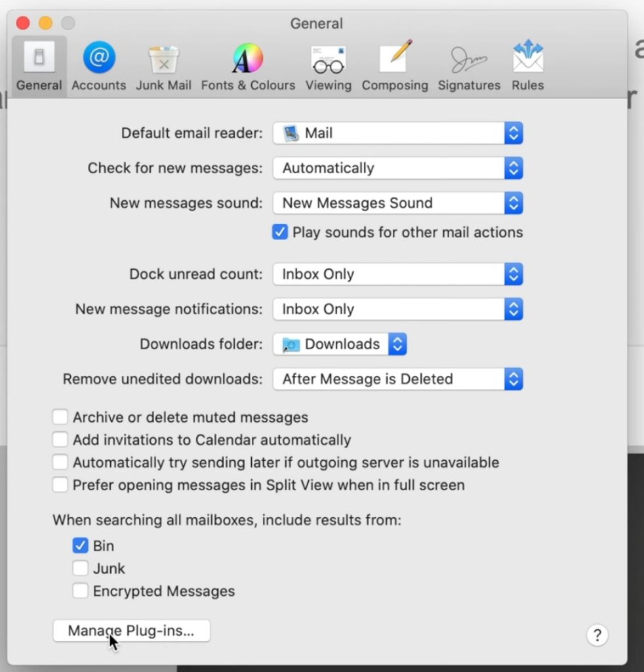Enable Add invitations to Calendar automatically
Image resolution: width=644 pixels, height=672 pixels.
coord(60,440)
